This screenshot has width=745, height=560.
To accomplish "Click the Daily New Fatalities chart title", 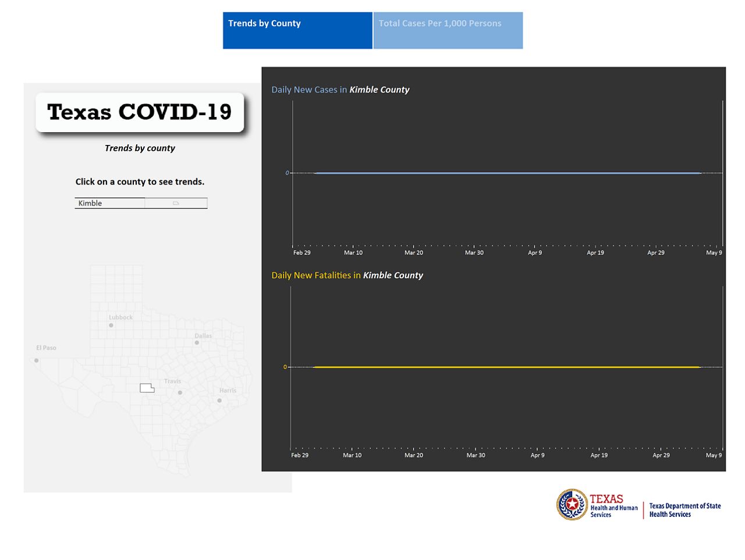I will pos(347,275).
